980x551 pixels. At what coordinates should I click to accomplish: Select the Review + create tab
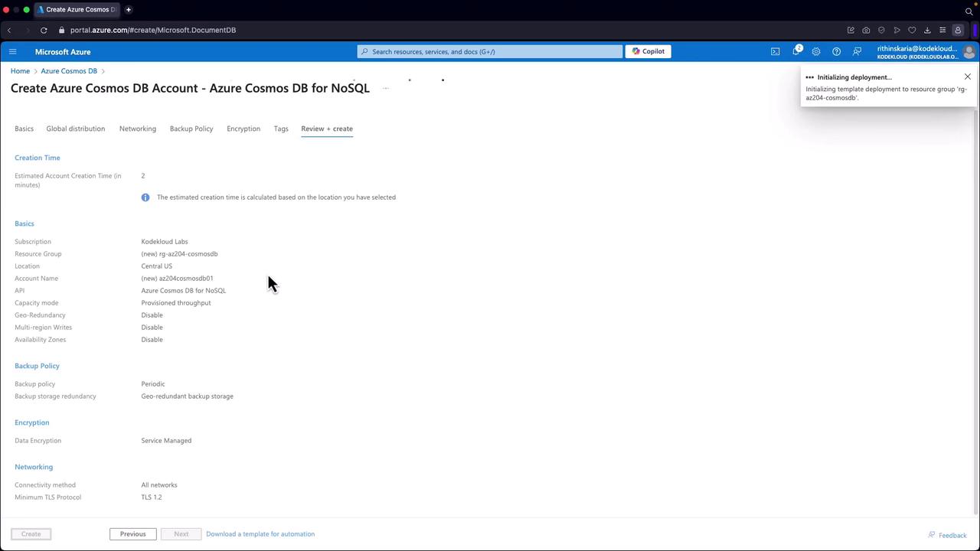327,129
